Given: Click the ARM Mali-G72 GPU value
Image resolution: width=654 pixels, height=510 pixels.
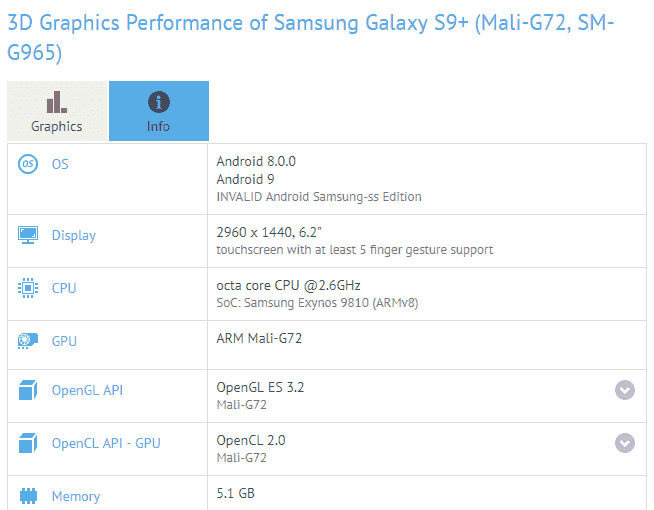Looking at the screenshot, I should pos(259,338).
